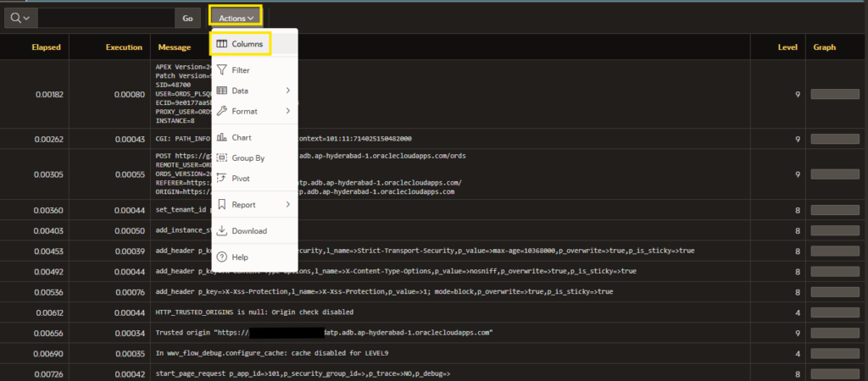Choose Group By in the menu
868x381 pixels.
[x=254, y=158]
